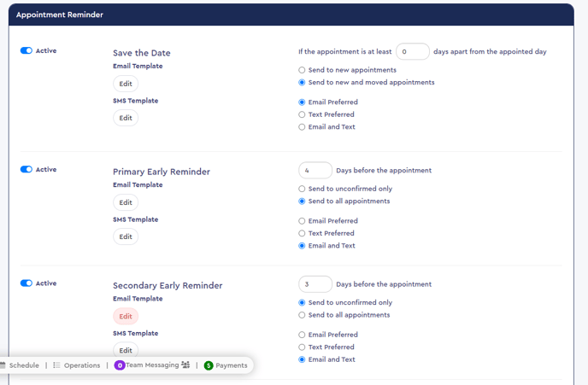Click the Secondary Early Reminder days field

click(315, 284)
